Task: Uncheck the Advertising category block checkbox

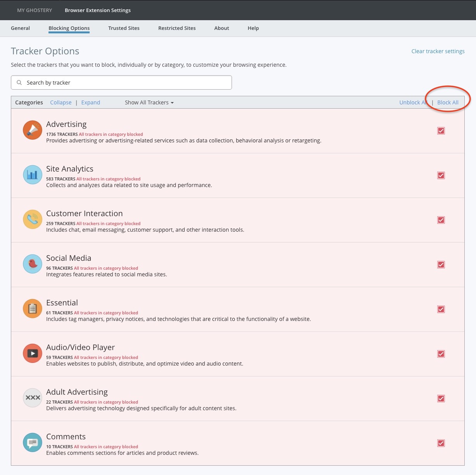Action: click(x=441, y=131)
